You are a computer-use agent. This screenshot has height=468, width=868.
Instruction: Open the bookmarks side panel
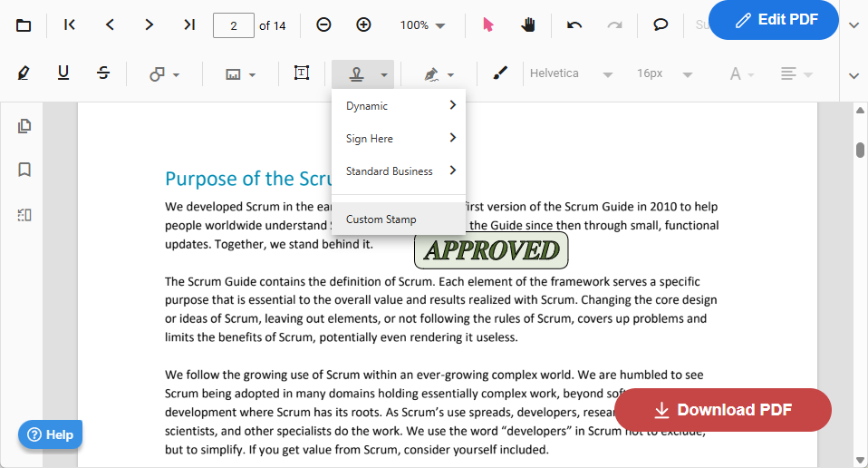tap(24, 170)
